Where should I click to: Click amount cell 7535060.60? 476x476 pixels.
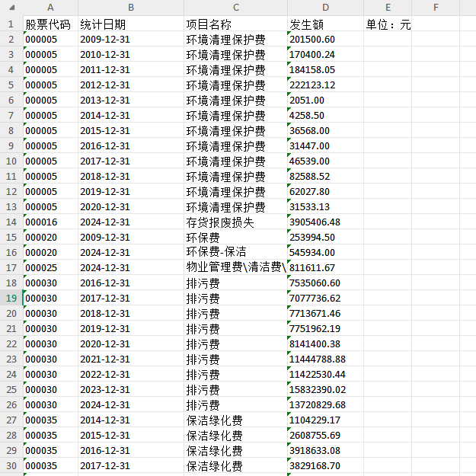tap(325, 283)
